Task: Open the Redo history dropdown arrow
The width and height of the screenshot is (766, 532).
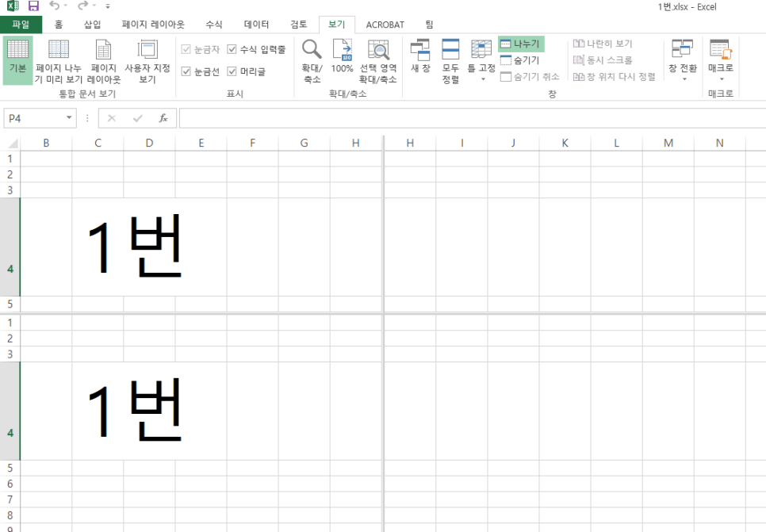Action: coord(94,6)
